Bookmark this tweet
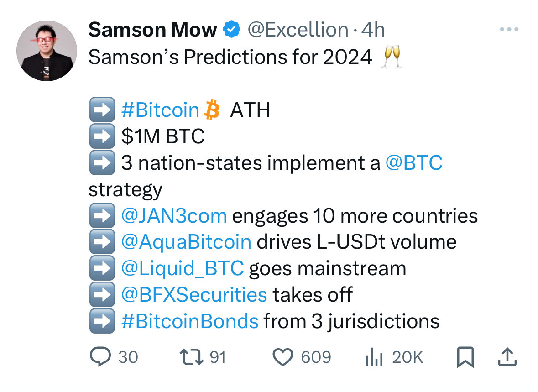 click(465, 357)
